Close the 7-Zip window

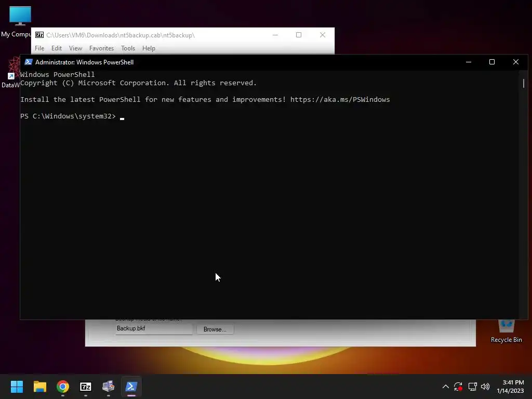(x=322, y=35)
